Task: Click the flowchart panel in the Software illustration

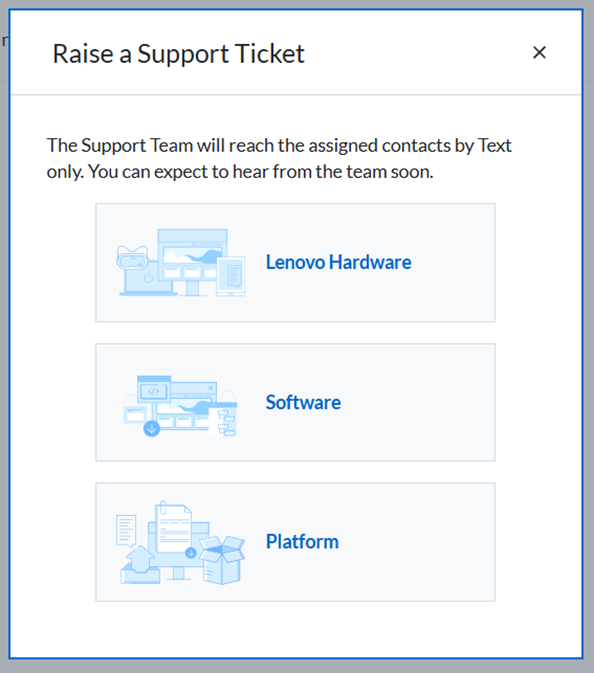Action: point(223,419)
